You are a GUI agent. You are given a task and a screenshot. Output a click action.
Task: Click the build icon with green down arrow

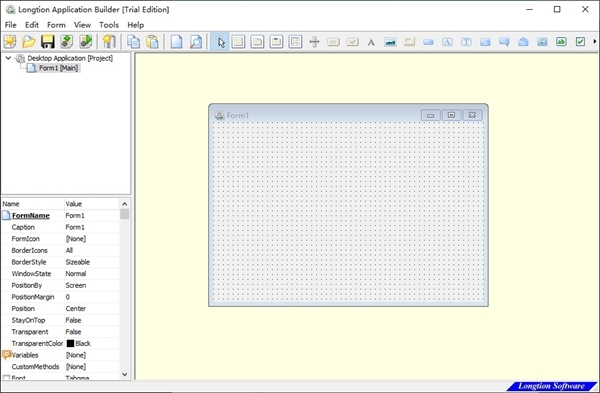pos(67,41)
